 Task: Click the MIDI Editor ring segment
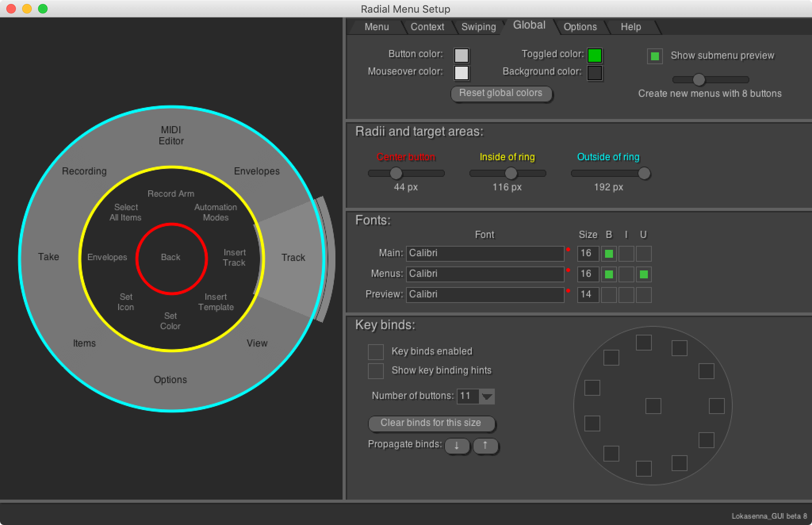tap(171, 136)
